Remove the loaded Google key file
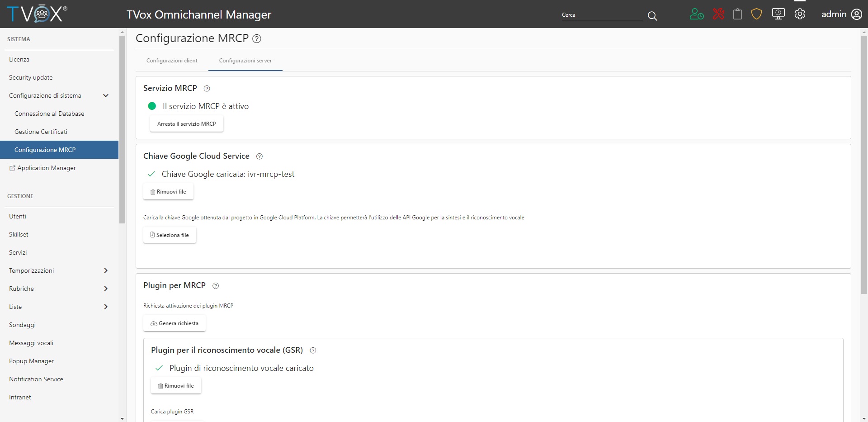The height and width of the screenshot is (422, 868). click(168, 192)
